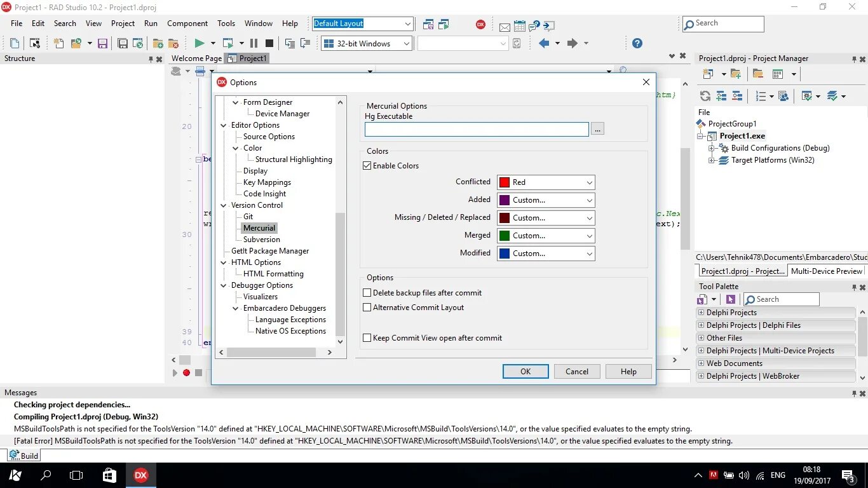The width and height of the screenshot is (868, 488).
Task: Open Task View on the taskbar
Action: pos(76,475)
